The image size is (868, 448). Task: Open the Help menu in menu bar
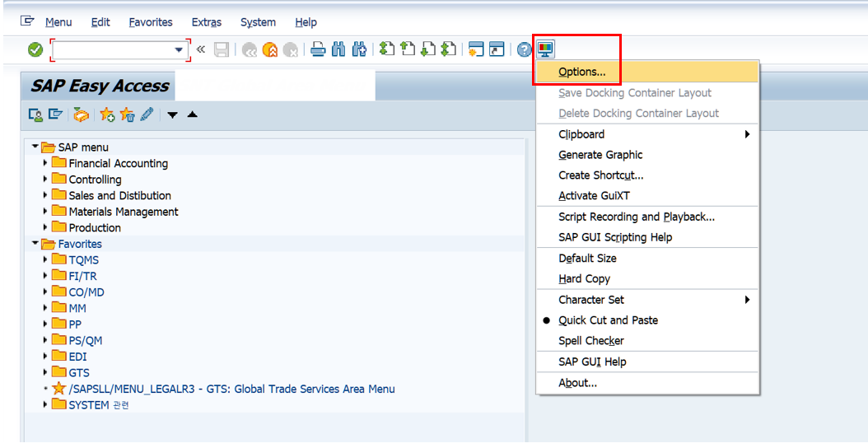[x=306, y=22]
